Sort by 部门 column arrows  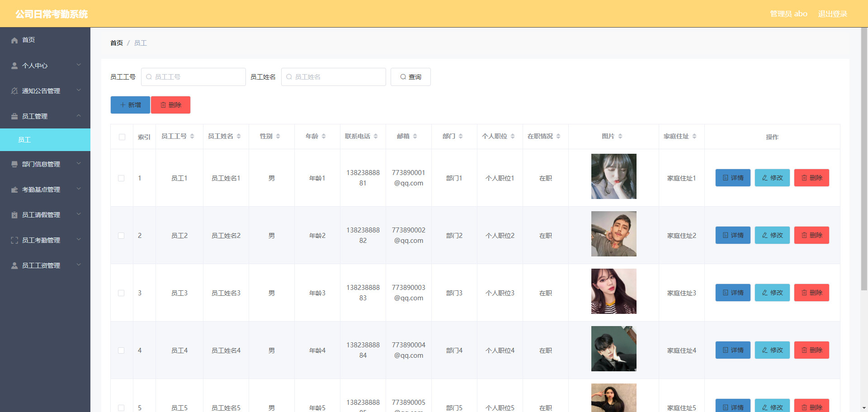pyautogui.click(x=461, y=136)
